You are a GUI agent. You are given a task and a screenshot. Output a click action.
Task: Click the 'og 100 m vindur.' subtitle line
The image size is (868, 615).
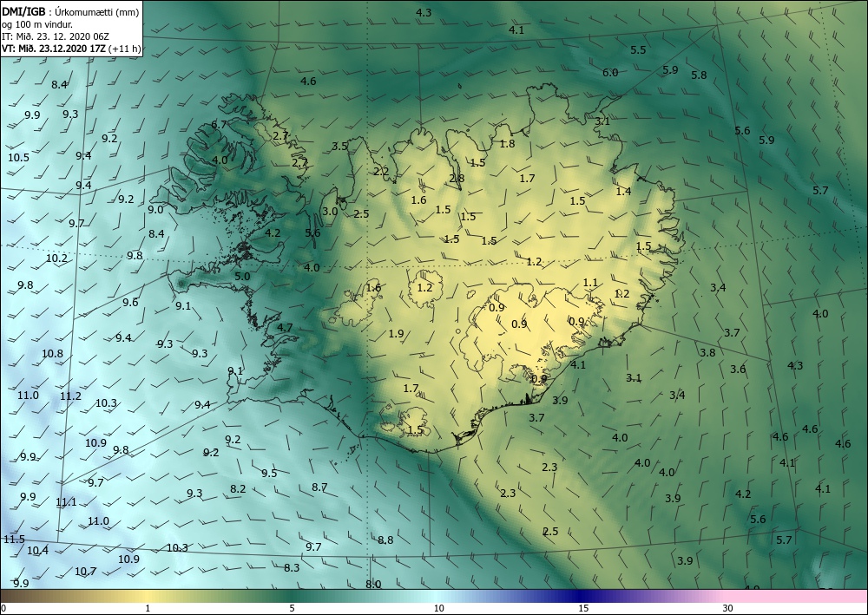point(37,24)
